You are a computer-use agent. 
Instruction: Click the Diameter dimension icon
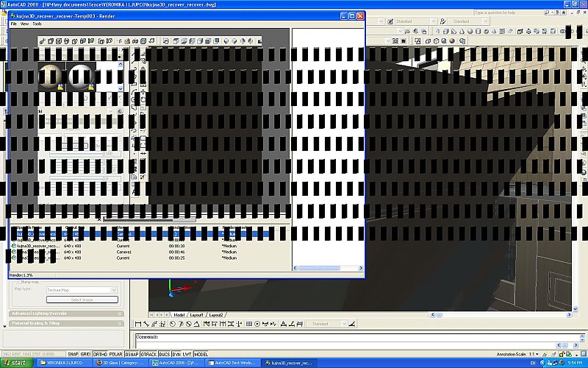(189, 324)
